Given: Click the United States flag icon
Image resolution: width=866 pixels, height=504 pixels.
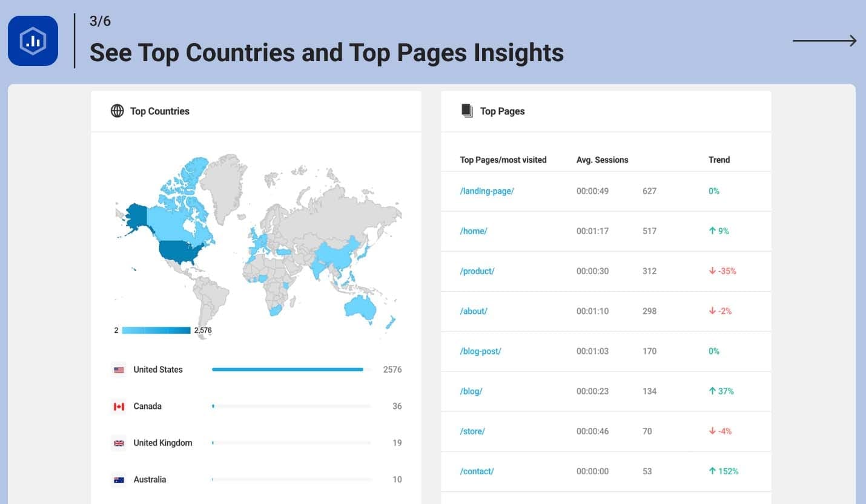Looking at the screenshot, I should (119, 370).
